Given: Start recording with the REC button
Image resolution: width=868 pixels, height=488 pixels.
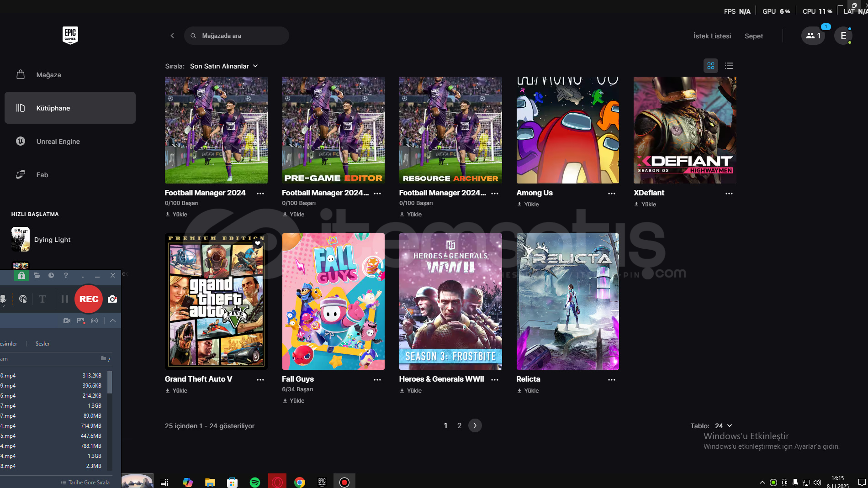Looking at the screenshot, I should pos(89,299).
